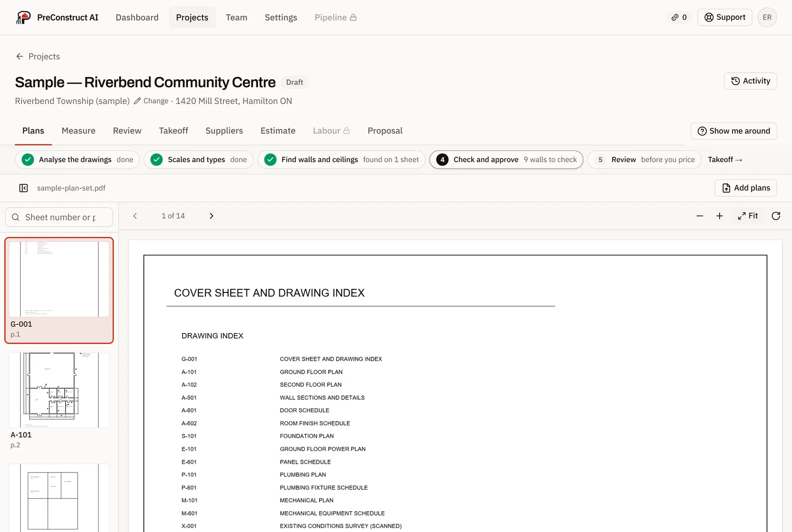Viewport: 792px width, 532px height.
Task: Click the search magnifier icon in sheet filter
Action: coord(16,217)
